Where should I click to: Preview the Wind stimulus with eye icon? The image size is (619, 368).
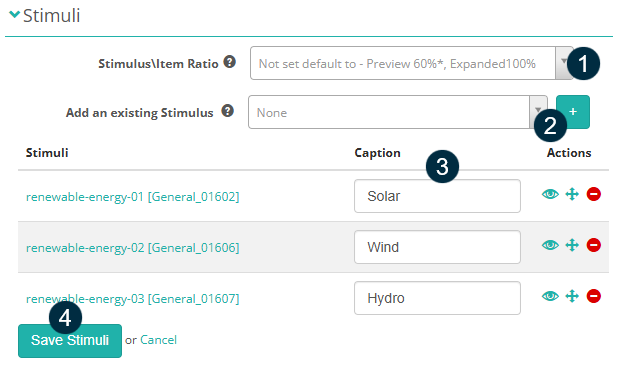pos(550,245)
